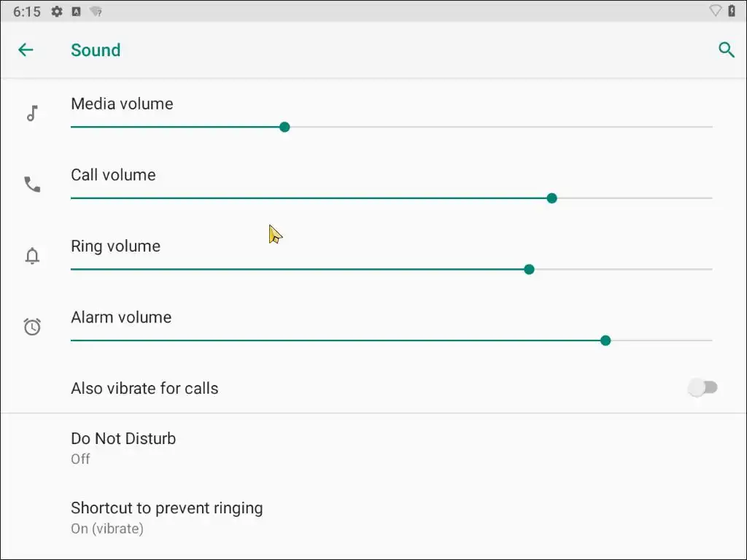Click the Alarm volume slider handle

pos(605,341)
